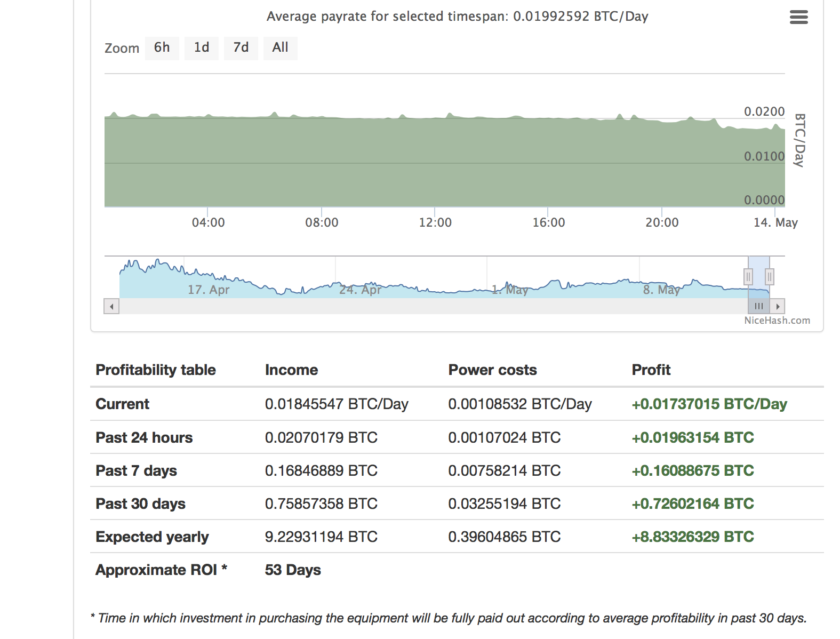Click the Current profit value +0.01737015 BTC/Day
This screenshot has width=840, height=639.
click(709, 404)
